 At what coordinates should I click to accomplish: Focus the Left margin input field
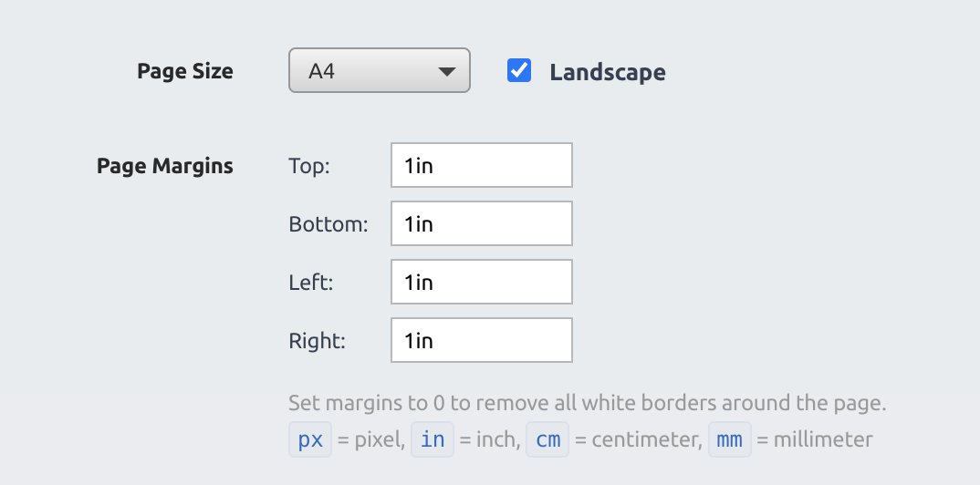tap(481, 282)
